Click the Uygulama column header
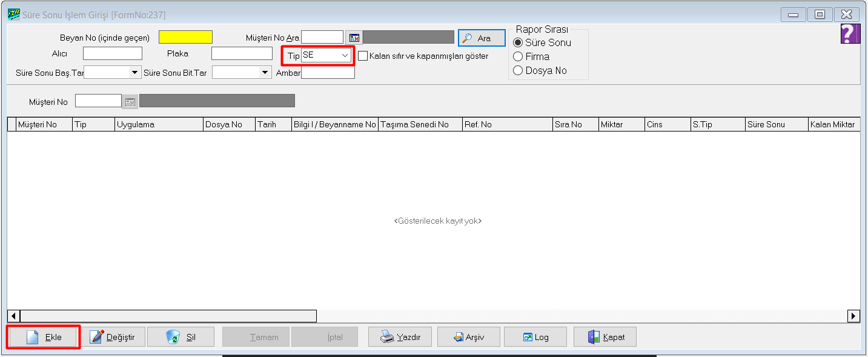This screenshot has height=357, width=868. pos(159,124)
